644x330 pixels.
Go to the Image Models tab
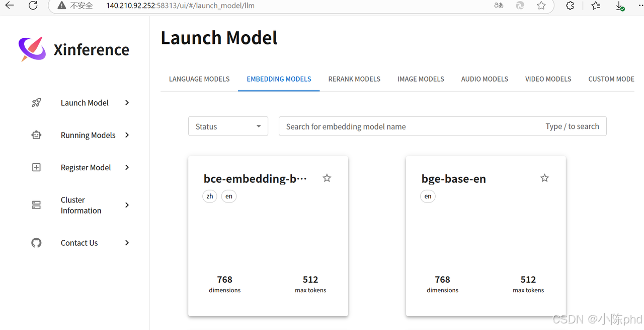coord(421,79)
